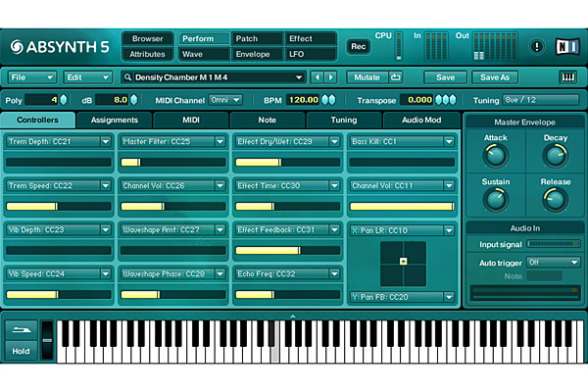Open the Browser window

coord(147,38)
